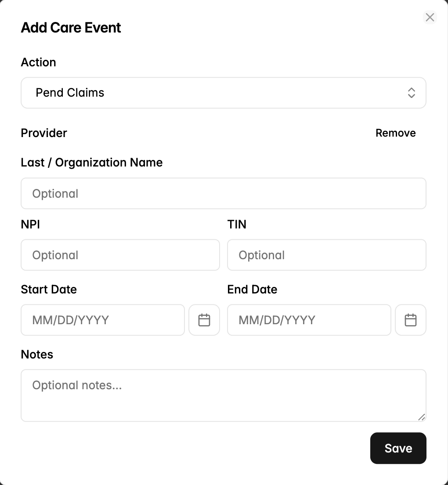Open the Pend Claims action dropdown
This screenshot has width=448, height=485.
pos(224,93)
